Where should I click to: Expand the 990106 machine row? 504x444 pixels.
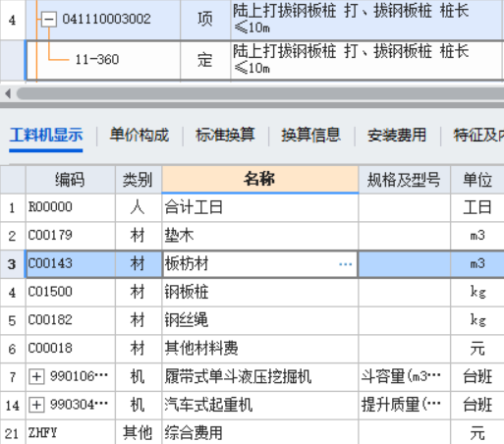coord(36,376)
